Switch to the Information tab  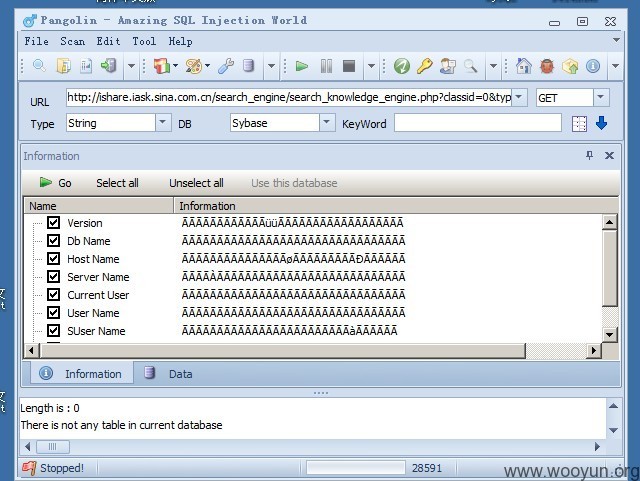(81, 373)
